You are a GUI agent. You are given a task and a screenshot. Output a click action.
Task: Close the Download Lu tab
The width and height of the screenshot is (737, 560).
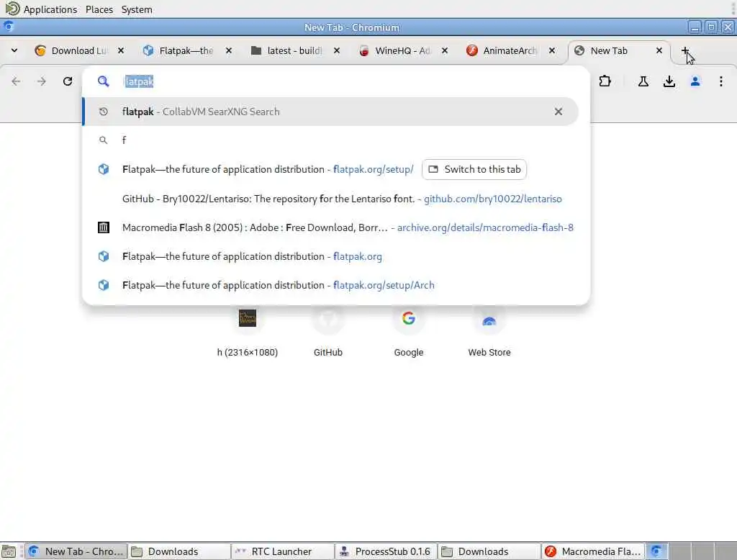coord(121,50)
